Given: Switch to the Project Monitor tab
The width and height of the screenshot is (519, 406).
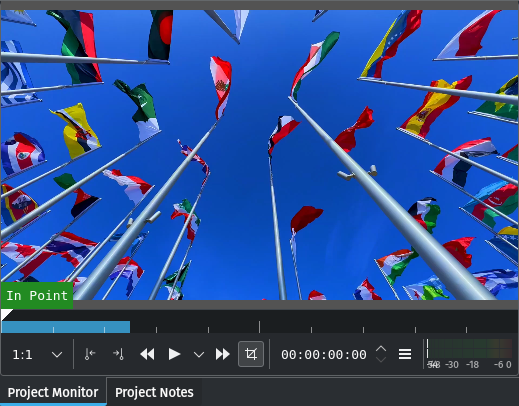Looking at the screenshot, I should 53,392.
